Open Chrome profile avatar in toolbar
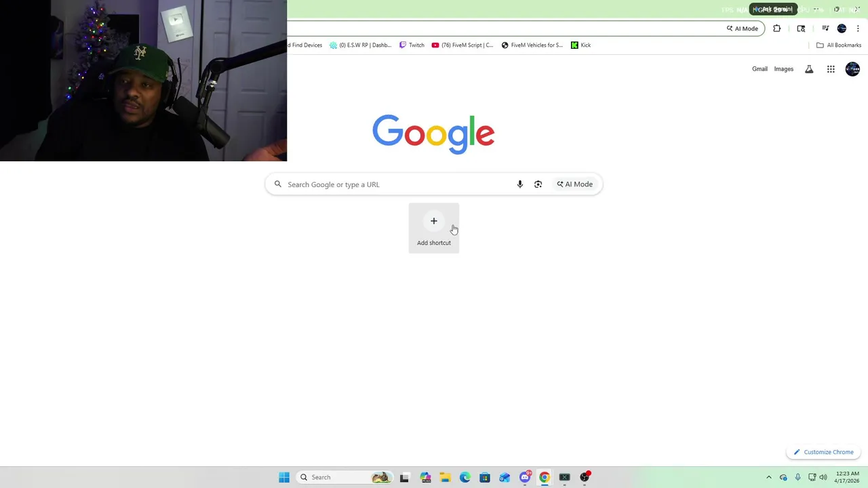Screen dimensions: 868x488 point(842,28)
